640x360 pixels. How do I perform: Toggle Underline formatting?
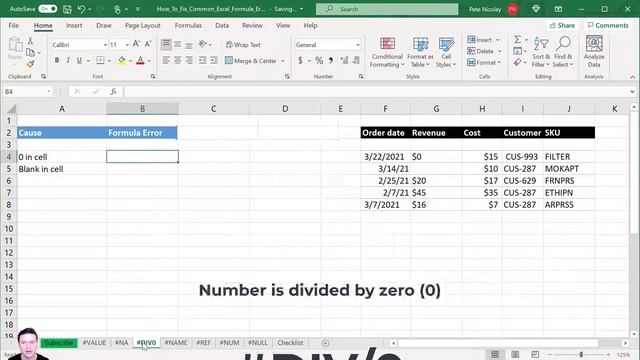pos(79,60)
